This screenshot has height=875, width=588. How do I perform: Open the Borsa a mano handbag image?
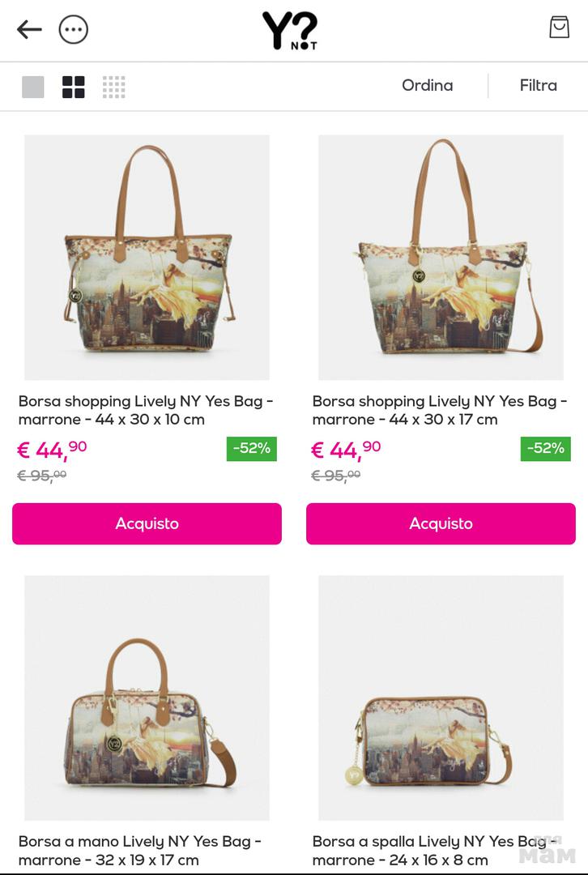point(147,698)
